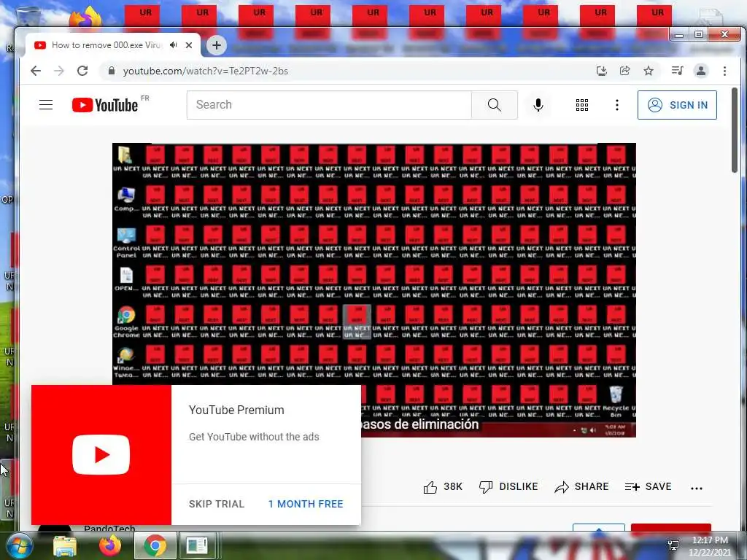Screen dimensions: 747x560
Task: Click the forward navigation arrow
Action: point(59,71)
